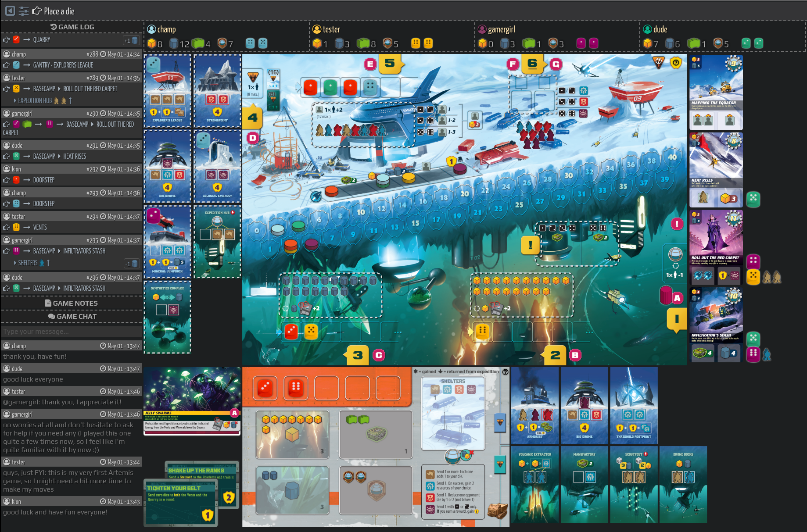Click the yellow number 5 region label
The height and width of the screenshot is (532, 807).
click(391, 64)
